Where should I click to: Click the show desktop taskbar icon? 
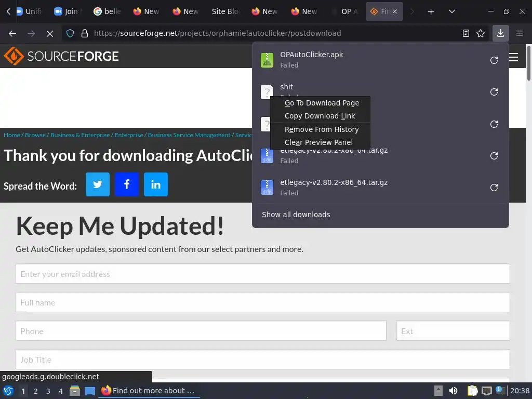pos(89,391)
